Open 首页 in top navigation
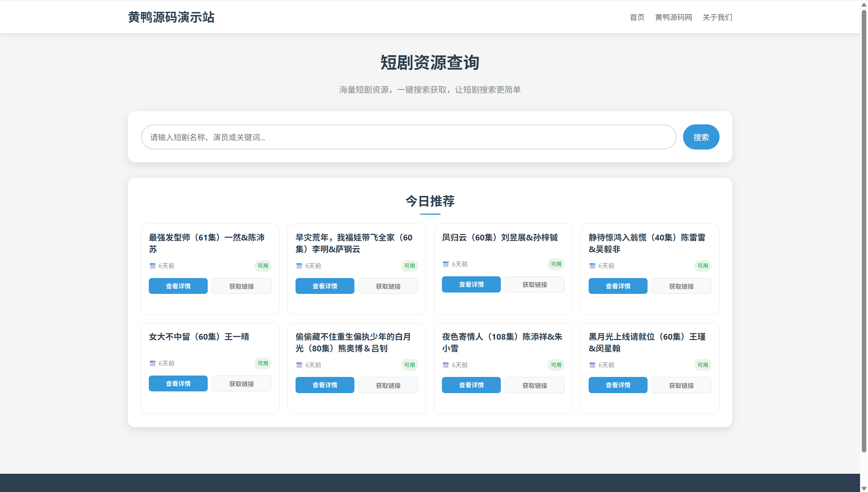868x492 pixels. tap(637, 17)
